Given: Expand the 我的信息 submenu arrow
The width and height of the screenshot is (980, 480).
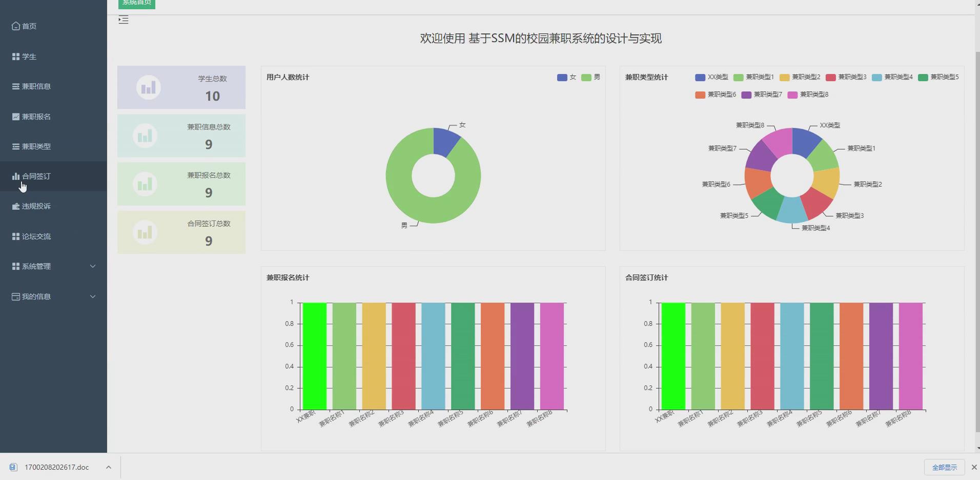Looking at the screenshot, I should [x=93, y=296].
